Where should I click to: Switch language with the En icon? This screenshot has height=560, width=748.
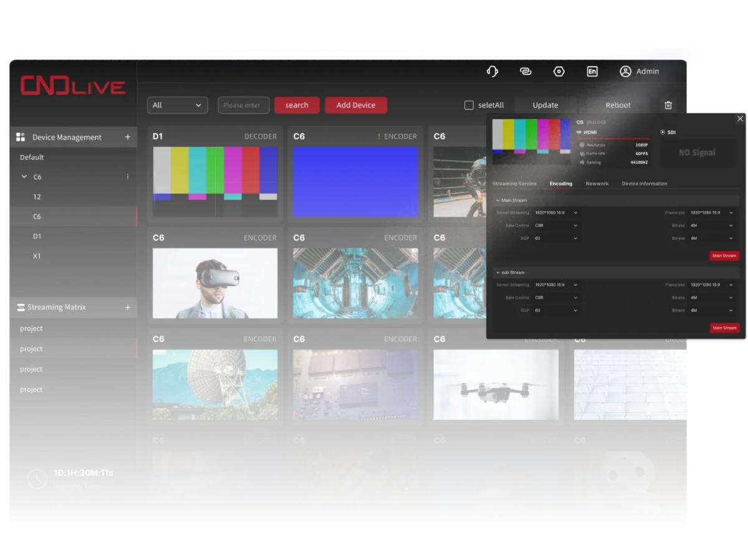[x=592, y=71]
